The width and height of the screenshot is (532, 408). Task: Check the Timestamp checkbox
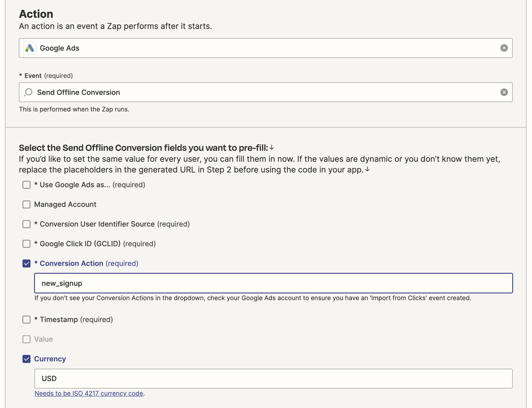[26, 319]
